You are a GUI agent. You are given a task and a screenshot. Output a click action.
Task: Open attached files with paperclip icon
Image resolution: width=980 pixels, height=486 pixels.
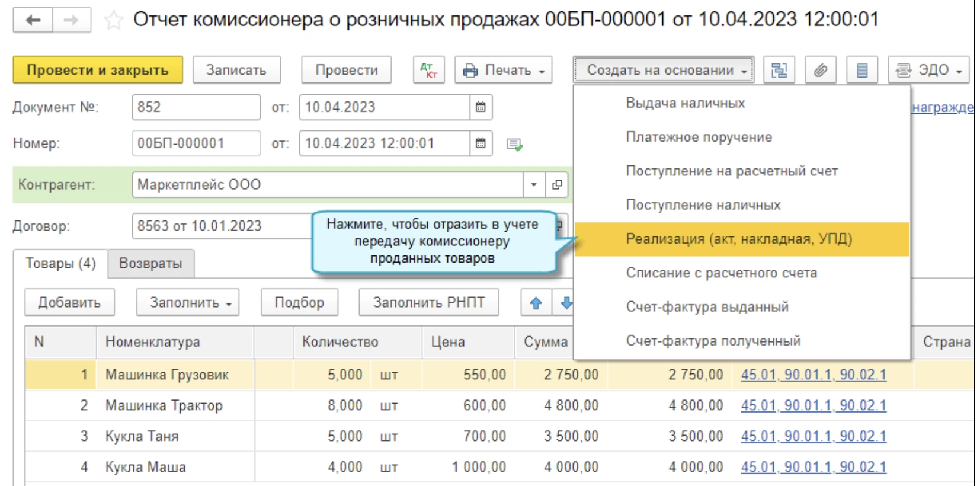click(x=820, y=70)
